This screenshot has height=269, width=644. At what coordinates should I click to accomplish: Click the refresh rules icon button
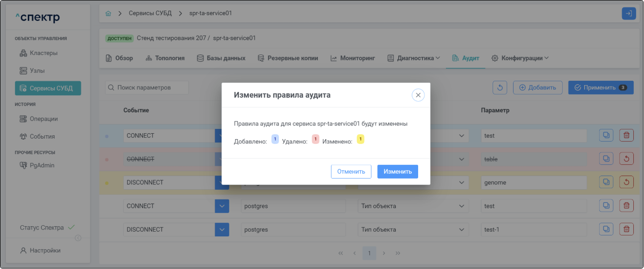click(500, 88)
